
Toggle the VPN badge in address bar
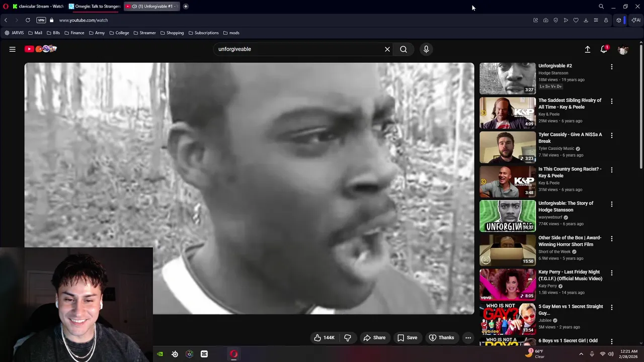(x=41, y=20)
